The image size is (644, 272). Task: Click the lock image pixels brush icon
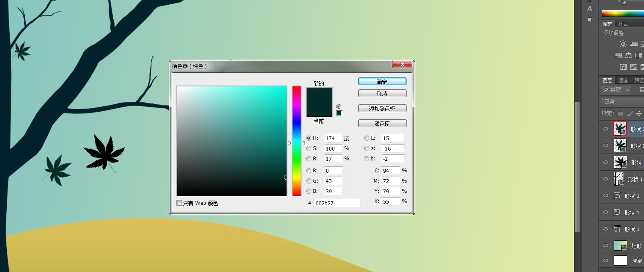tap(629, 114)
